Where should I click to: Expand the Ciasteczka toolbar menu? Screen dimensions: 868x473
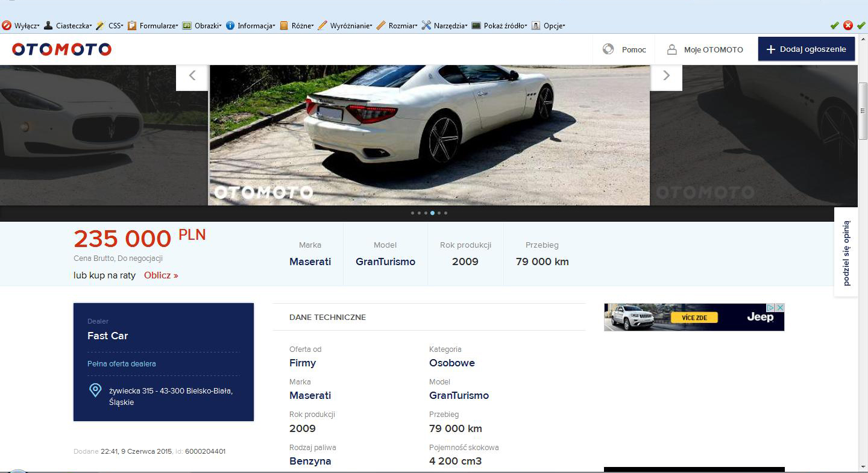[68, 26]
